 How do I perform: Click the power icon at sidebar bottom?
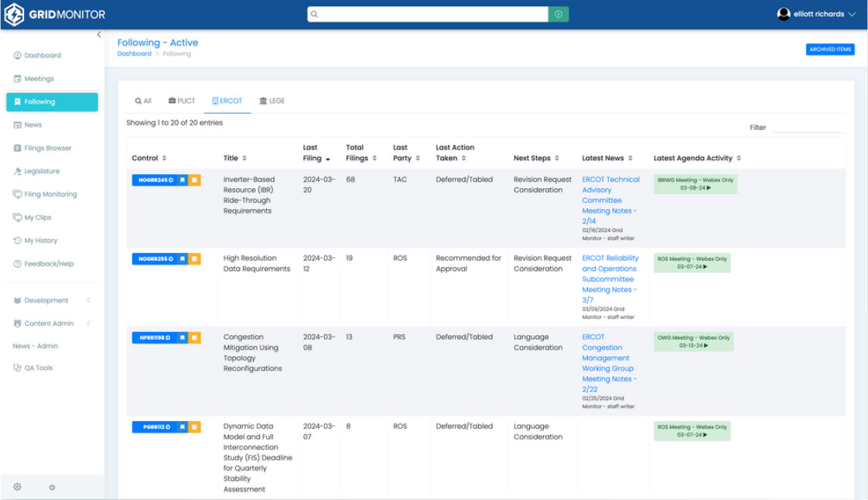coord(52,487)
